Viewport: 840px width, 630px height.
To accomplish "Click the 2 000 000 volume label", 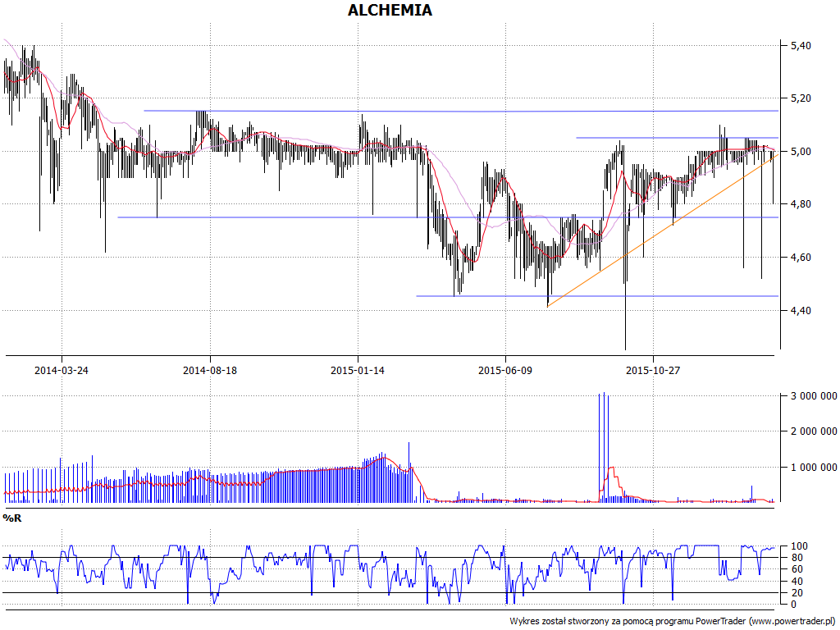I will coord(814,431).
